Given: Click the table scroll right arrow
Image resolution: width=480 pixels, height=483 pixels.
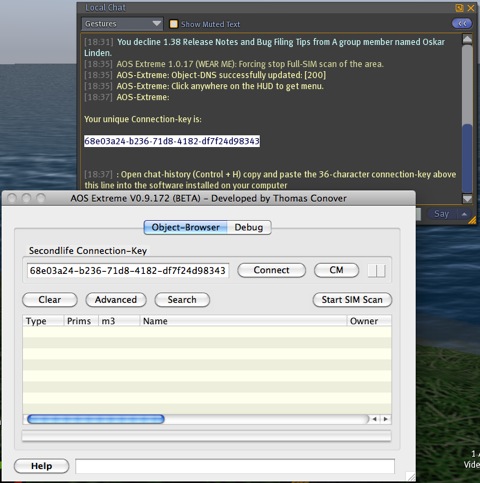Looking at the screenshot, I should pyautogui.click(x=385, y=419).
